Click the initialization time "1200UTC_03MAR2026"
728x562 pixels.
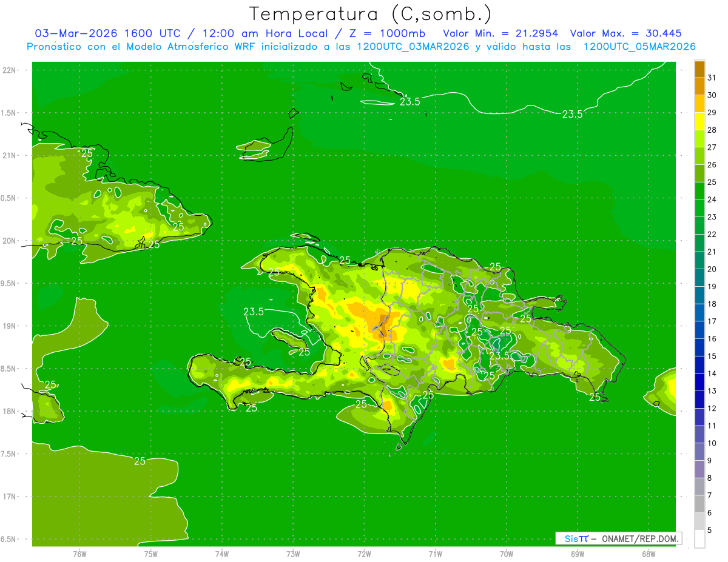click(x=412, y=47)
